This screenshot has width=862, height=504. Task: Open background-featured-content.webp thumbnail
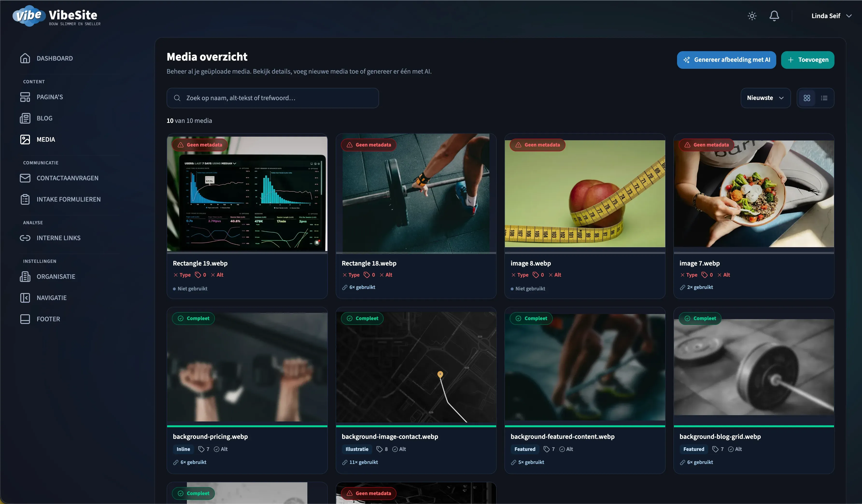pyautogui.click(x=585, y=367)
